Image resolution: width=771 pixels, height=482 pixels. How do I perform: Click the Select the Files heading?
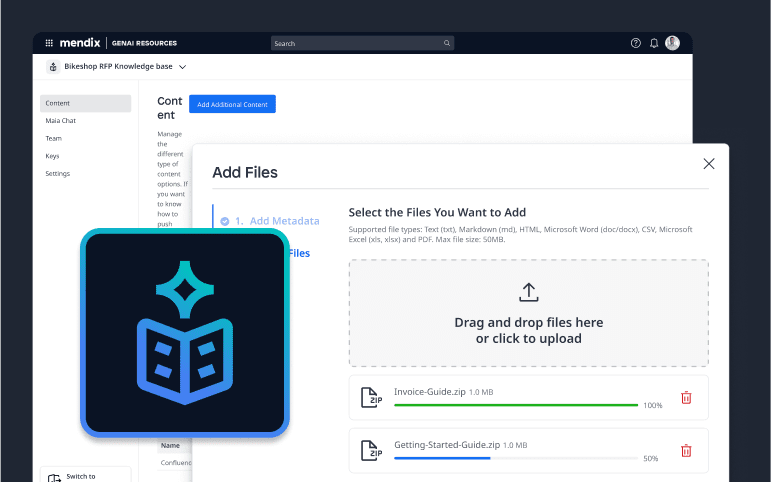pyautogui.click(x=437, y=212)
